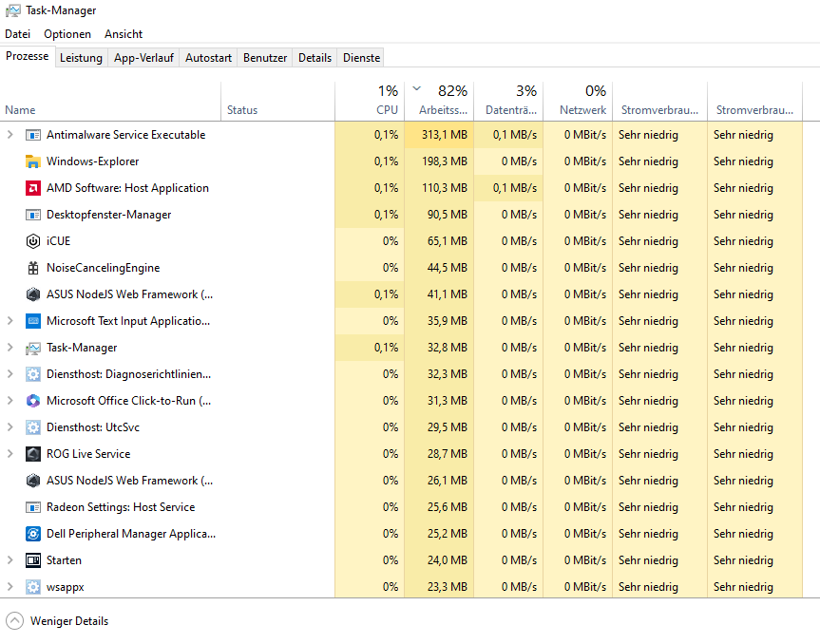The height and width of the screenshot is (644, 820).
Task: Click the Task-Manager process row icon
Action: 33,349
